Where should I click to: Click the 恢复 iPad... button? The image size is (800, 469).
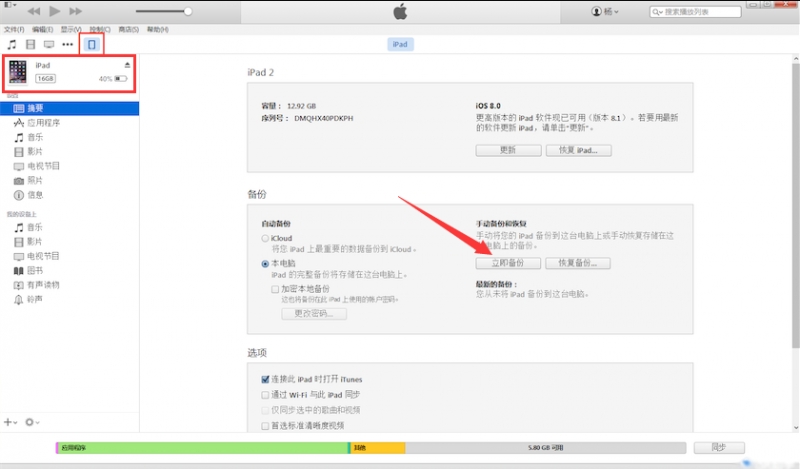pos(579,150)
